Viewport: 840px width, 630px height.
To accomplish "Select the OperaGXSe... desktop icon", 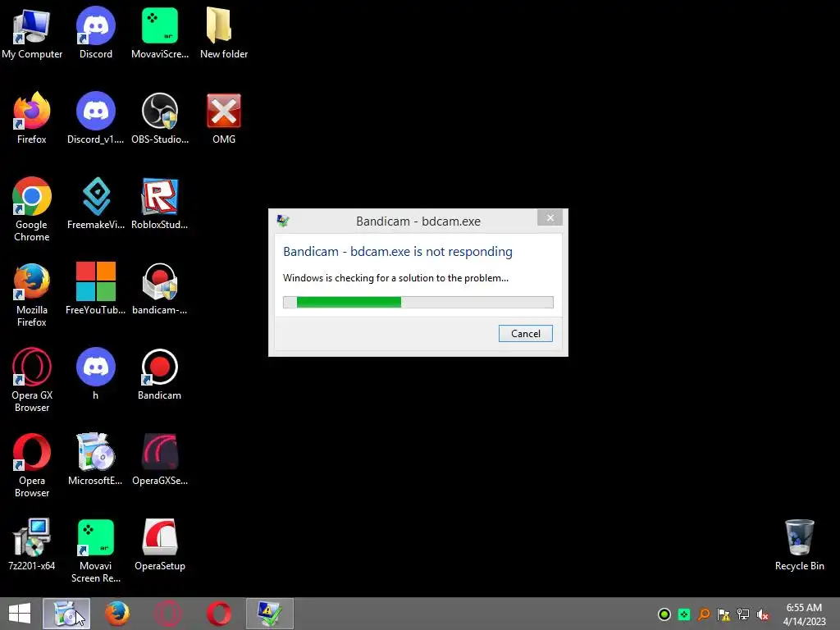I will click(160, 459).
